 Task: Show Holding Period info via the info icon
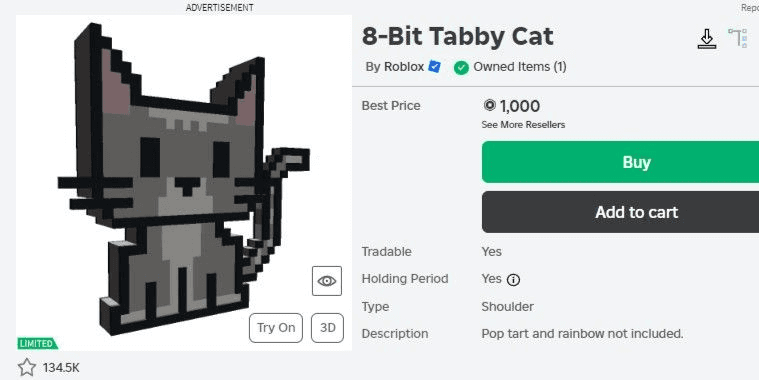tap(513, 280)
